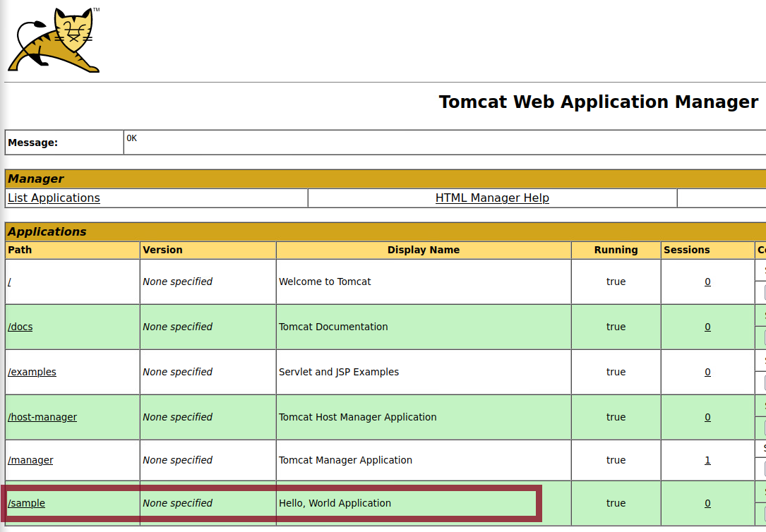Click "Tomcat Host Manager Application" display name
Image resolution: width=766 pixels, height=532 pixels.
click(x=358, y=417)
